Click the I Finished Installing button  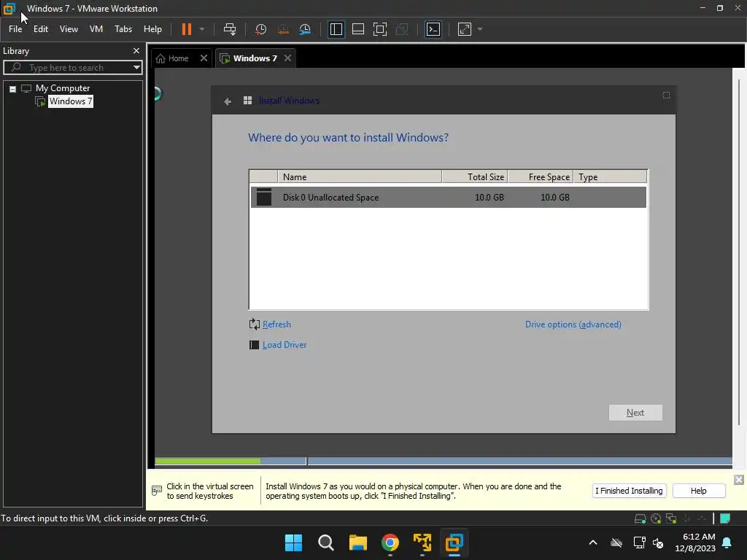(629, 491)
